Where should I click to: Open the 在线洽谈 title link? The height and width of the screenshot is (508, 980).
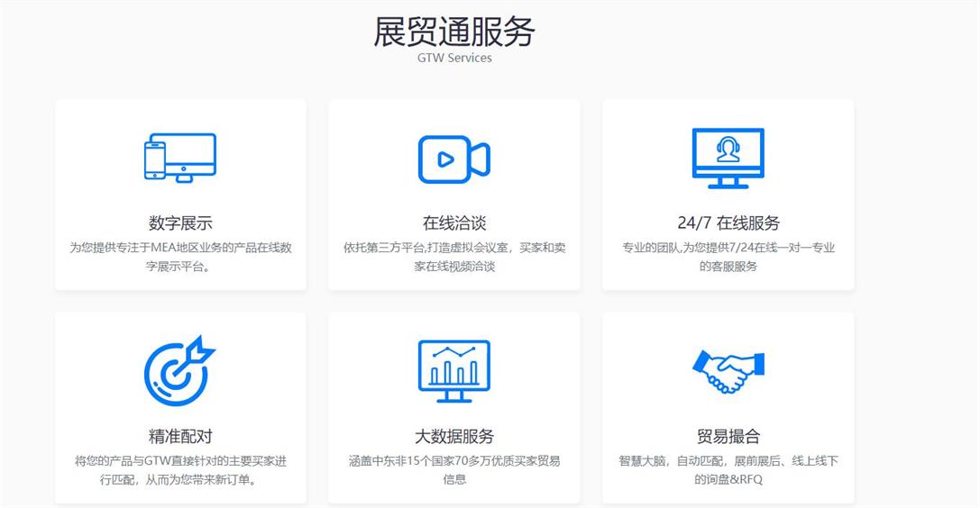click(453, 223)
